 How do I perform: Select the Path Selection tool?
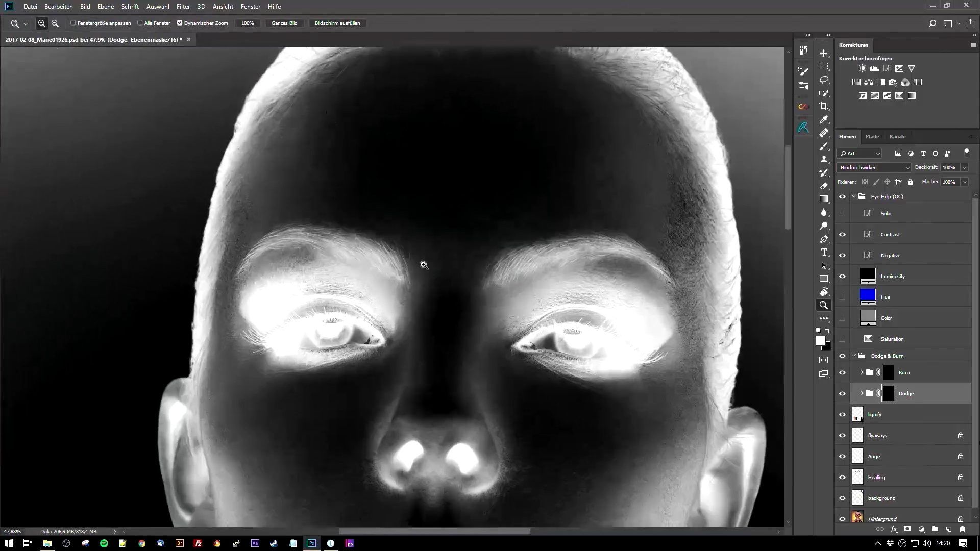[x=824, y=265]
